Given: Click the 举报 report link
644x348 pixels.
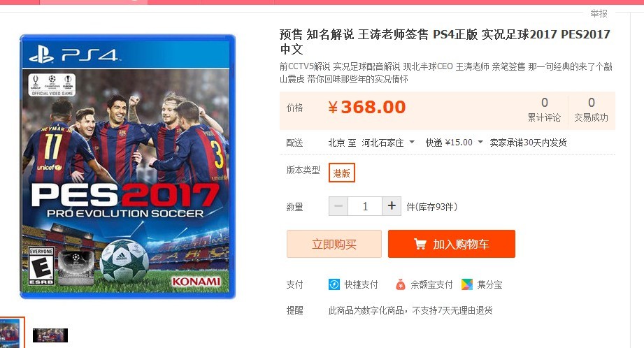Looking at the screenshot, I should click(599, 13).
